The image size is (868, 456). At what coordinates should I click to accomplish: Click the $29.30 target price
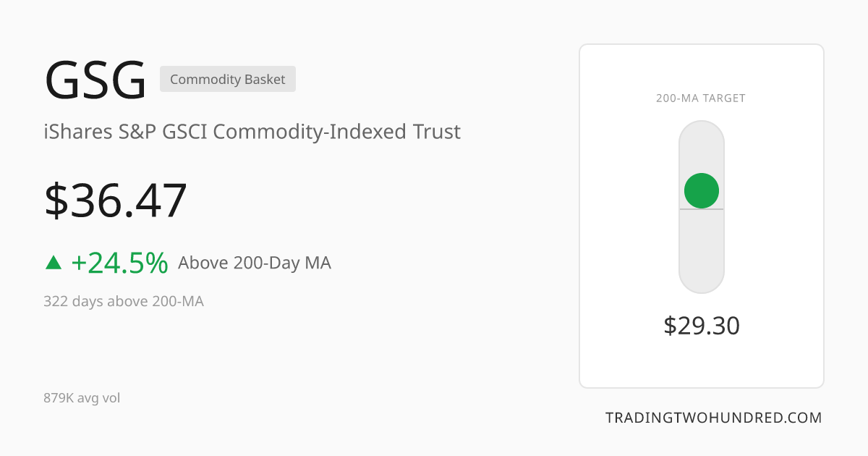702,326
